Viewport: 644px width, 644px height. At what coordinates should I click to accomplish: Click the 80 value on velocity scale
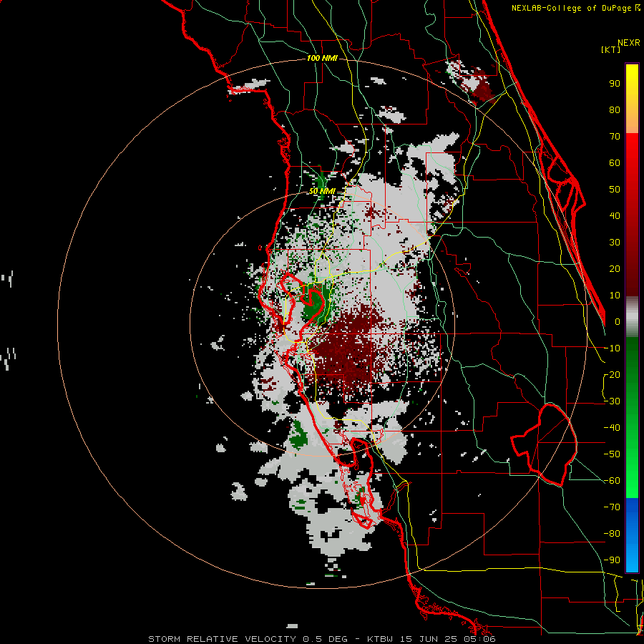[615, 110]
